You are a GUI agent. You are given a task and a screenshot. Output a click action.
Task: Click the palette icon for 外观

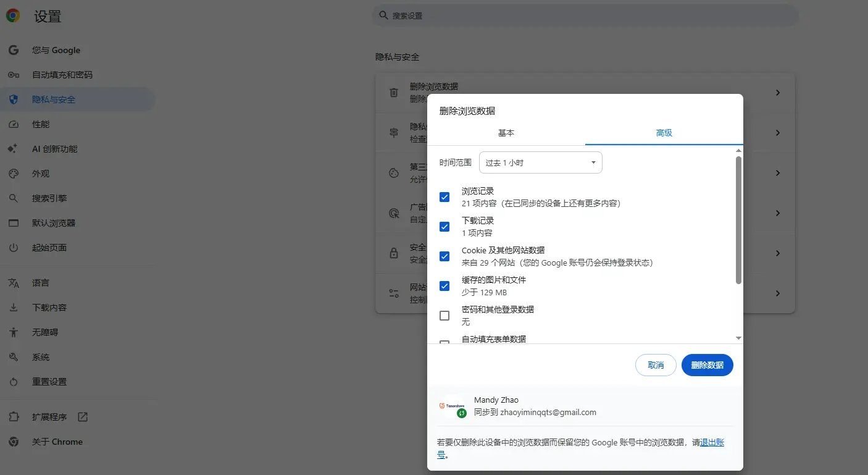point(14,174)
